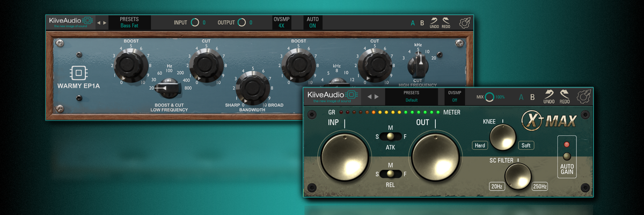Screen dimensions: 644x215
Task: Click the SC FILTER knob
Action: coord(518,176)
